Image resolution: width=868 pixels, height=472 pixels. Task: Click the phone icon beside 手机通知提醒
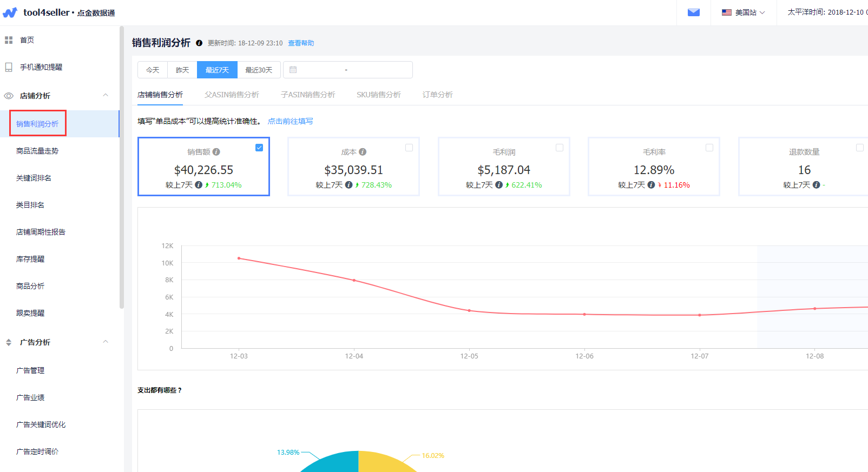(9, 67)
